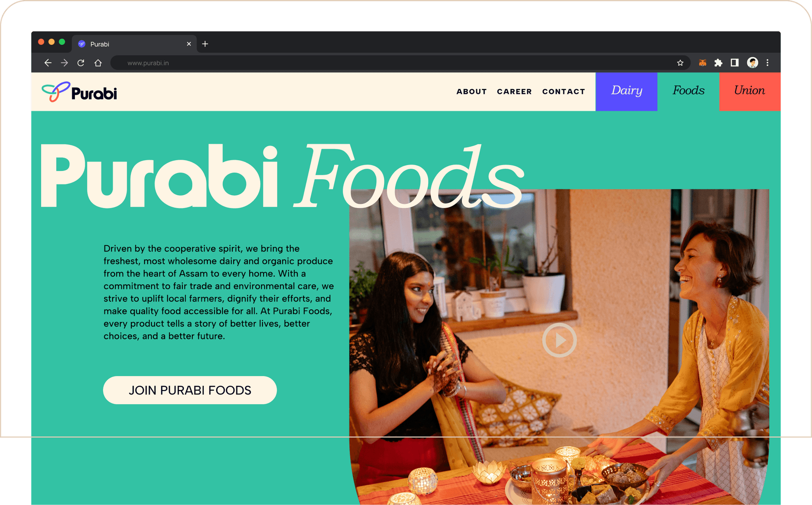Image resolution: width=812 pixels, height=505 pixels.
Task: Click the browser forward arrow
Action: pyautogui.click(x=64, y=63)
